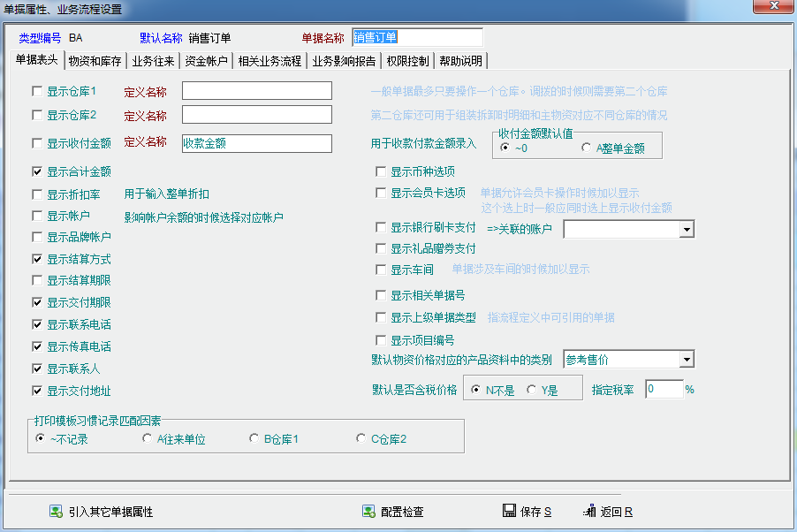Click the 指定税率 percentage input field
This screenshot has width=797, height=532.
pyautogui.click(x=664, y=390)
